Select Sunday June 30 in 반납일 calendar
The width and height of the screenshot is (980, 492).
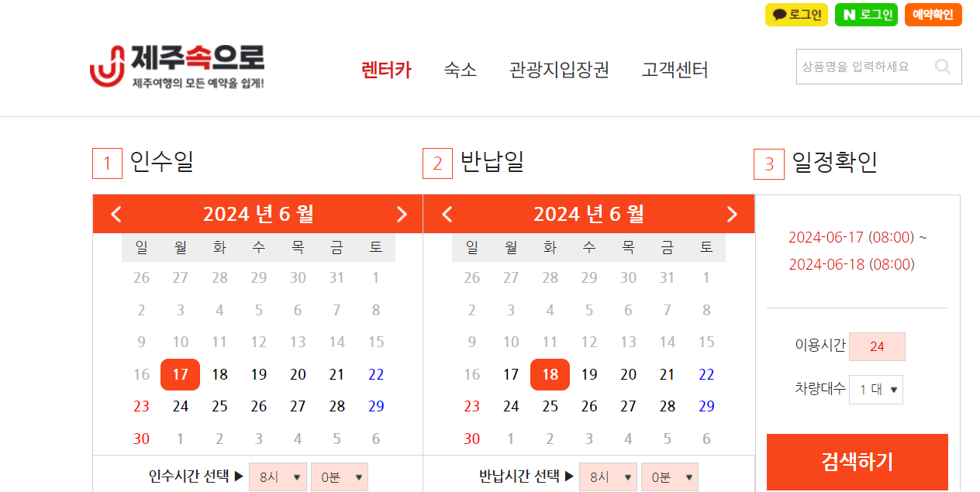pyautogui.click(x=471, y=439)
